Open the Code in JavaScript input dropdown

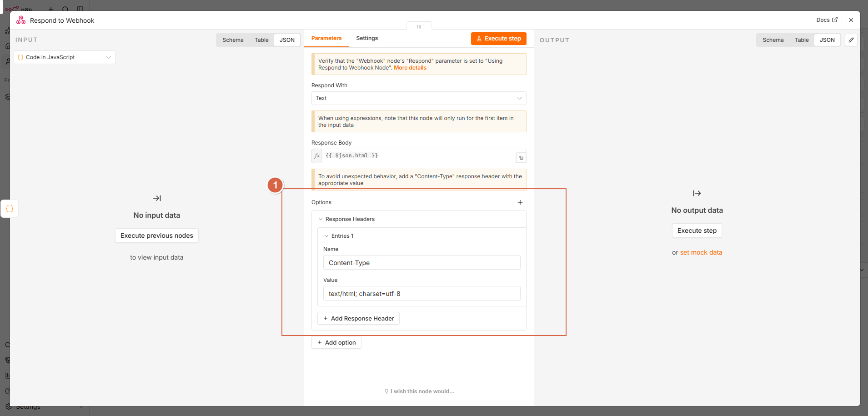tap(65, 57)
